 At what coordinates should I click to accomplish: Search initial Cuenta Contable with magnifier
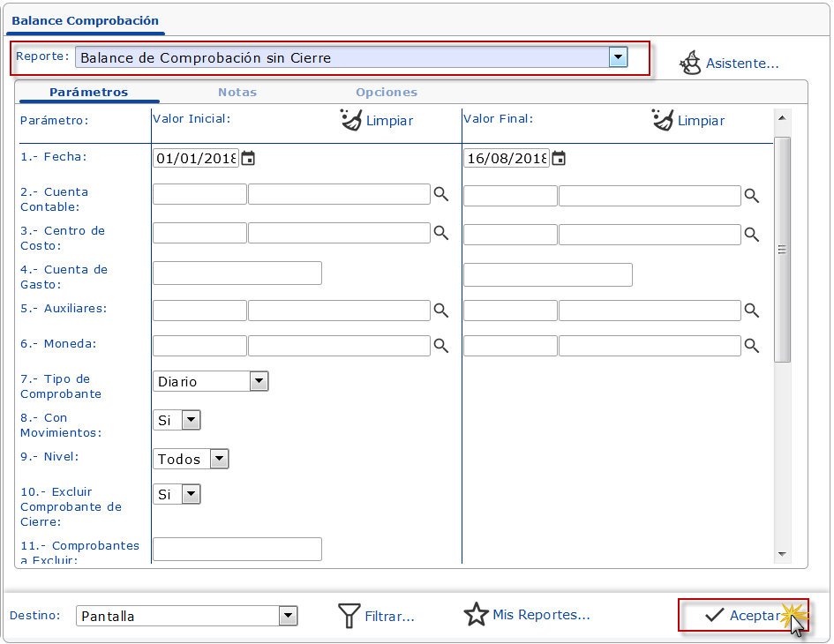440,195
